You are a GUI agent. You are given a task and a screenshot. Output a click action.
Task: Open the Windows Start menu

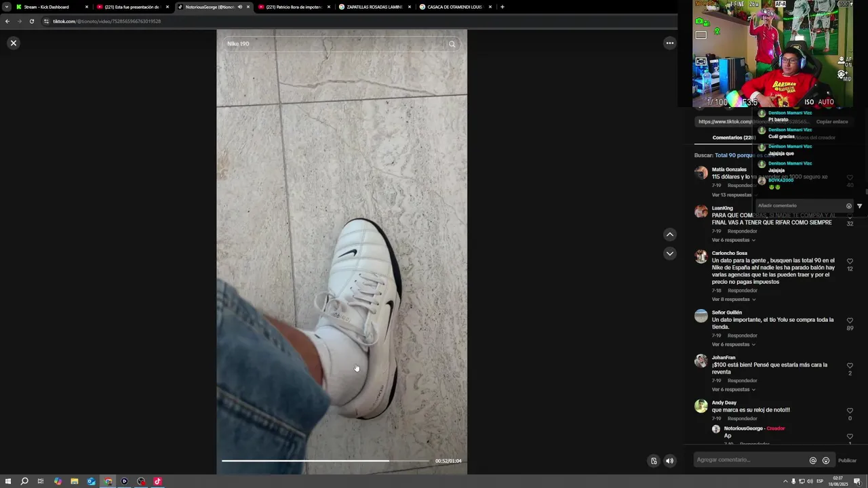(x=7, y=481)
